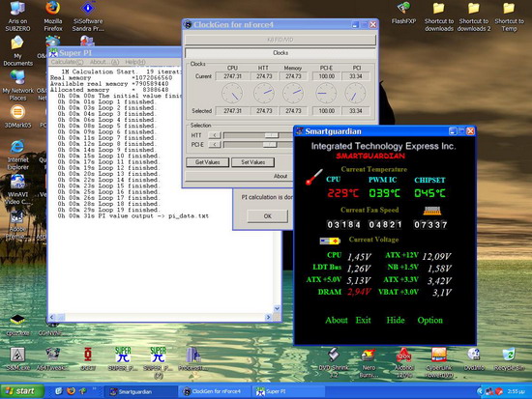Open the My Documents desktop icon
The height and width of the screenshot is (399, 532).
click(x=17, y=51)
